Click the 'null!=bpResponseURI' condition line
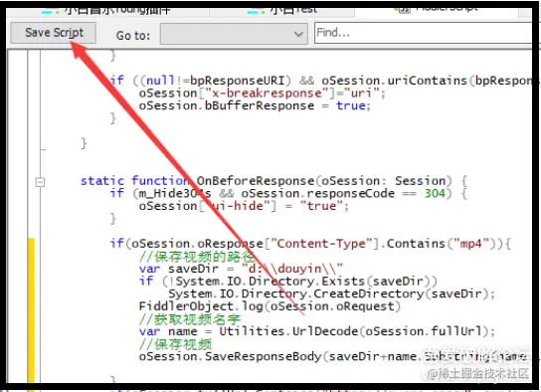The width and height of the screenshot is (541, 392). [x=321, y=81]
